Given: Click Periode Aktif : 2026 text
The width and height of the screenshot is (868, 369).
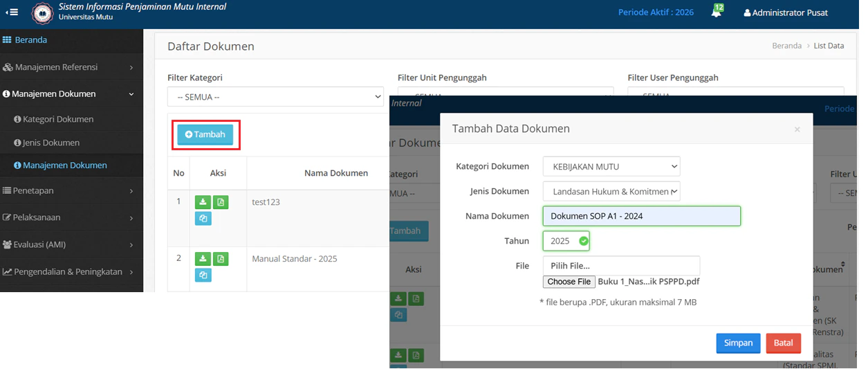Looking at the screenshot, I should click(x=656, y=12).
